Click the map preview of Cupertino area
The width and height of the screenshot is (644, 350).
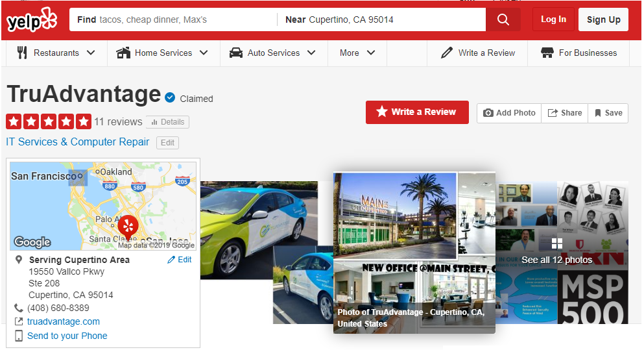[103, 206]
